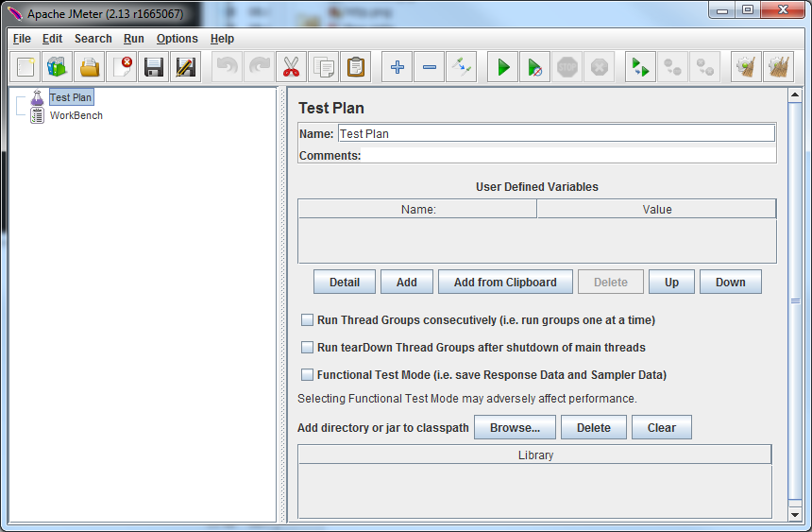812x532 pixels.
Task: Click the Cut scissors icon
Action: coord(292,67)
